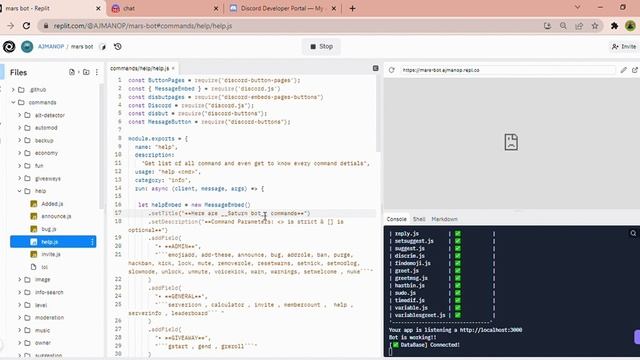Open help.js file options menu

(92, 242)
